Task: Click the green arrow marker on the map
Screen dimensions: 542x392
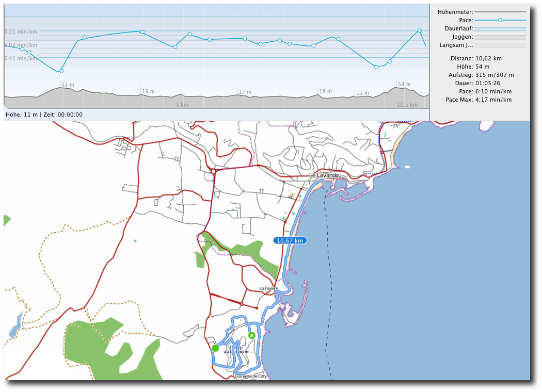Action: 252,335
